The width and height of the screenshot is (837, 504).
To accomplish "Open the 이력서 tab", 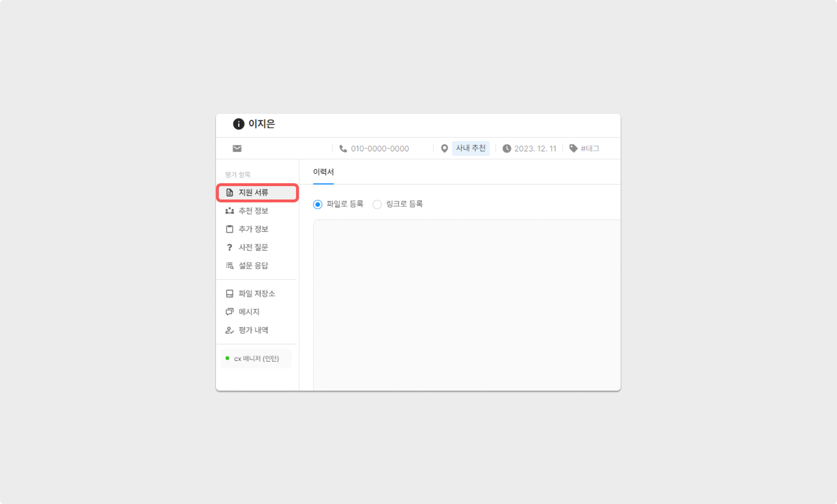I will [323, 172].
